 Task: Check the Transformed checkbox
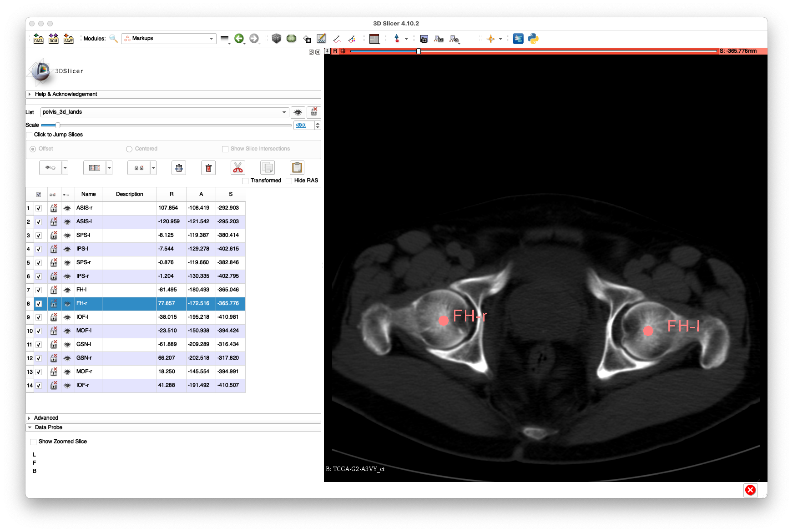tap(245, 181)
